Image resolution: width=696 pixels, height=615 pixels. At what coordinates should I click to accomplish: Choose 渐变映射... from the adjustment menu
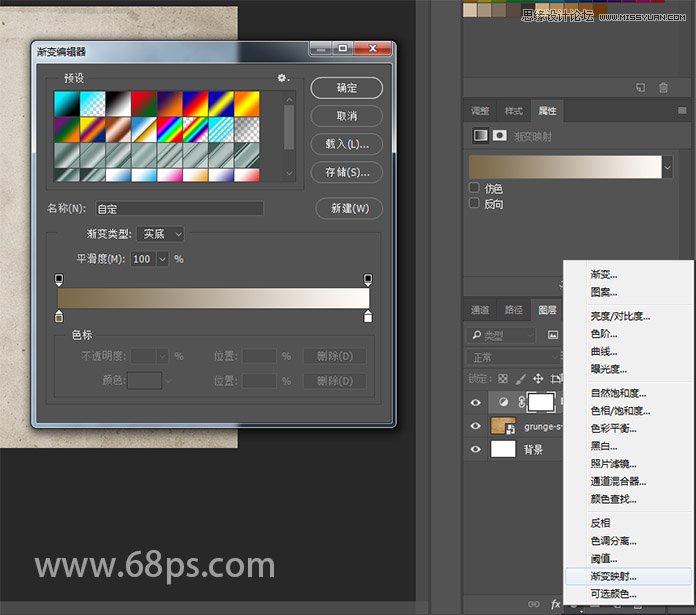point(613,577)
